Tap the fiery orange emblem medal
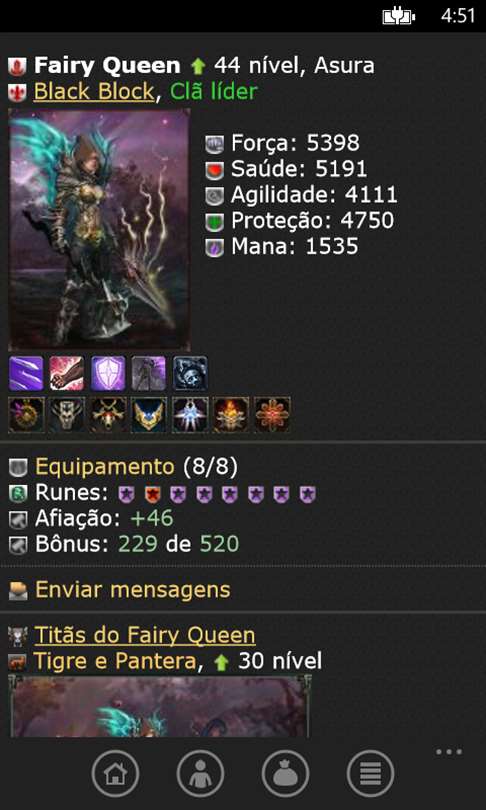 tap(231, 415)
